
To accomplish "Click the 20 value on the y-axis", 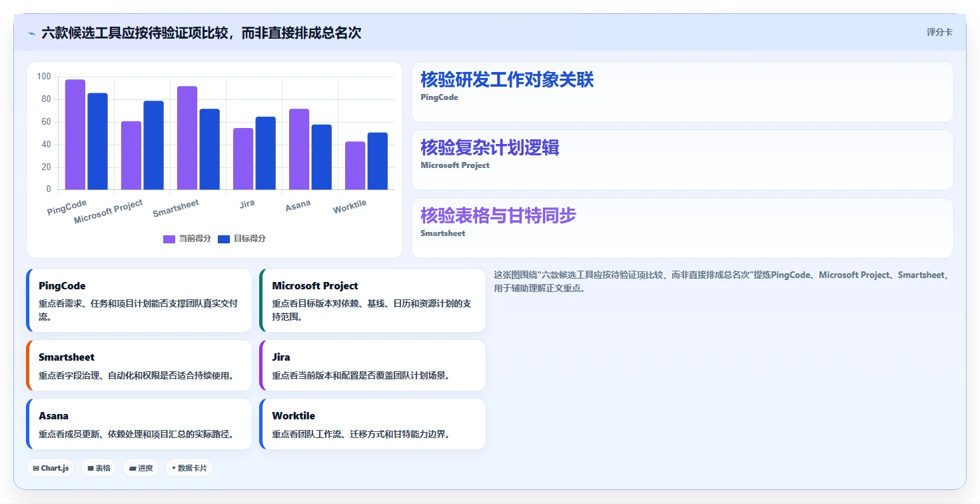I will (x=46, y=167).
